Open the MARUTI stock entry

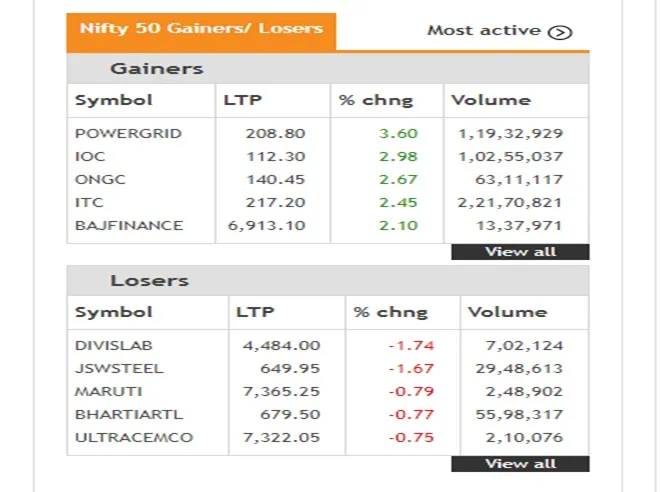[x=108, y=391]
